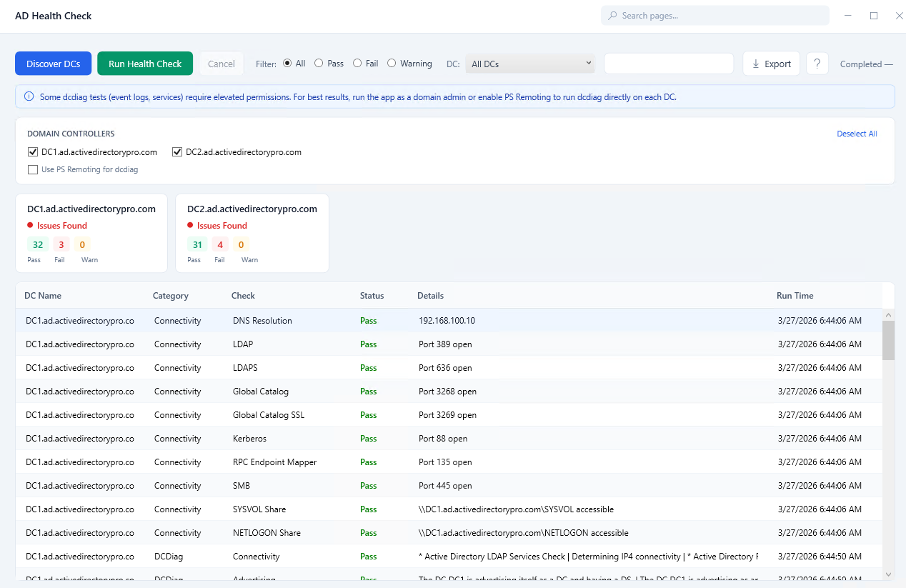Click Issues Found on DC2 card
Screen dimensions: 906x588
click(x=222, y=225)
